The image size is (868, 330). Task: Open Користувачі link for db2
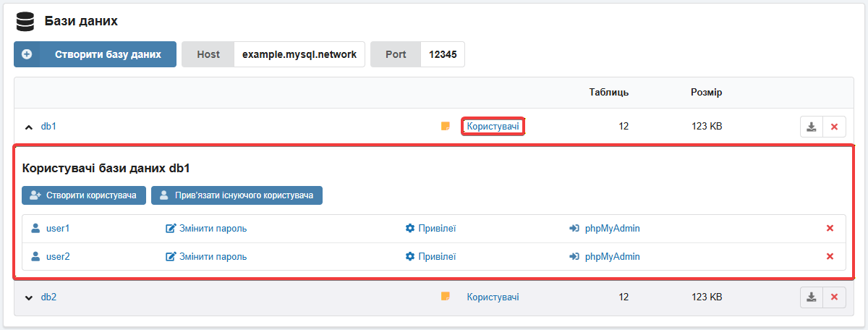tap(493, 297)
